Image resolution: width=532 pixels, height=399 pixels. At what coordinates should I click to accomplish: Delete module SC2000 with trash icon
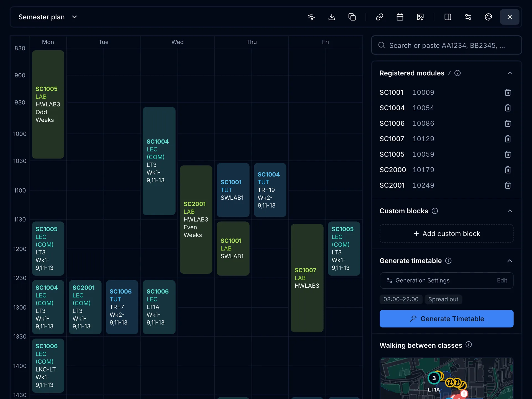pyautogui.click(x=508, y=170)
